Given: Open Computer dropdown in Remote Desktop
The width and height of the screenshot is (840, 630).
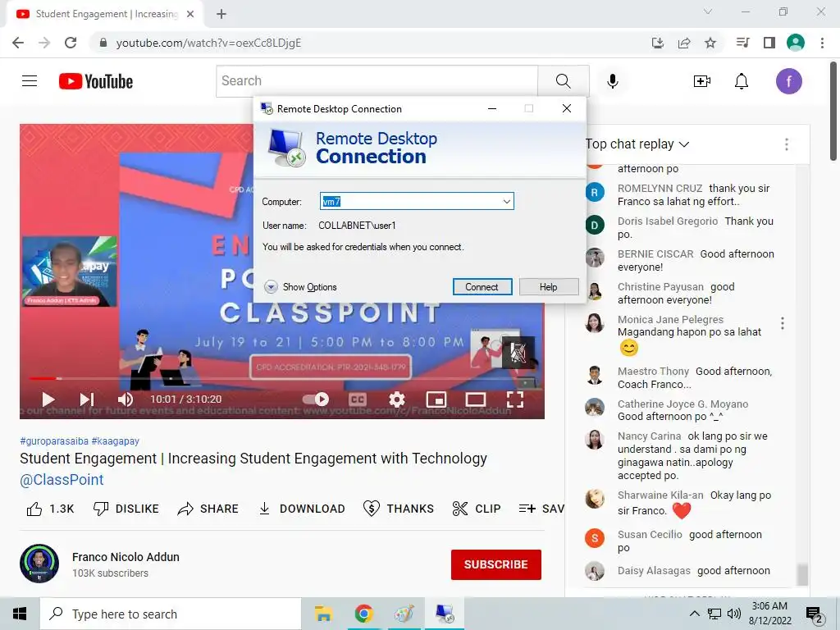Looking at the screenshot, I should pyautogui.click(x=506, y=202).
